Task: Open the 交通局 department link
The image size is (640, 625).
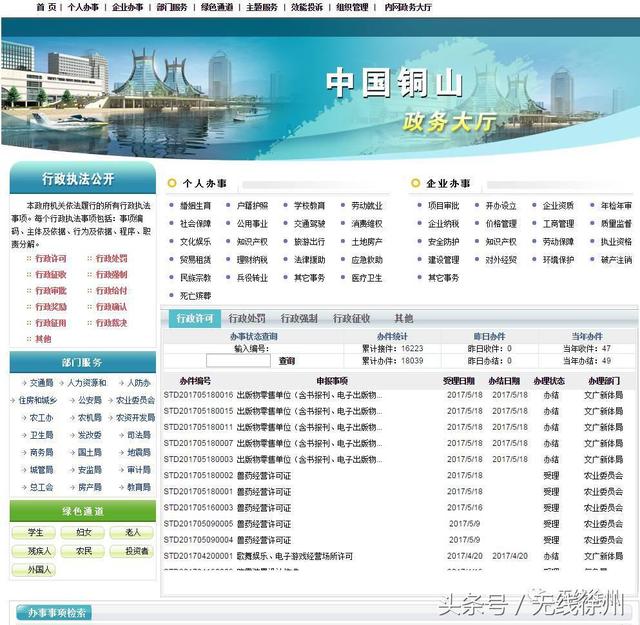Action: [41, 383]
